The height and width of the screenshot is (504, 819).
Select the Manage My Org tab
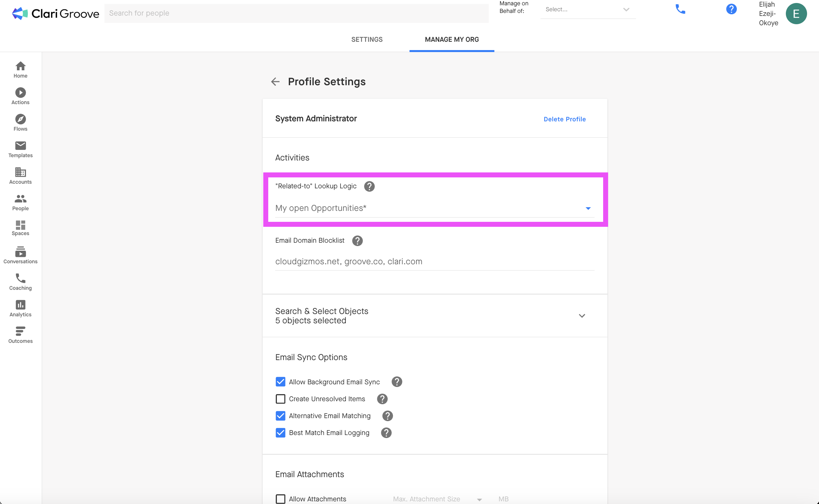[x=452, y=40]
